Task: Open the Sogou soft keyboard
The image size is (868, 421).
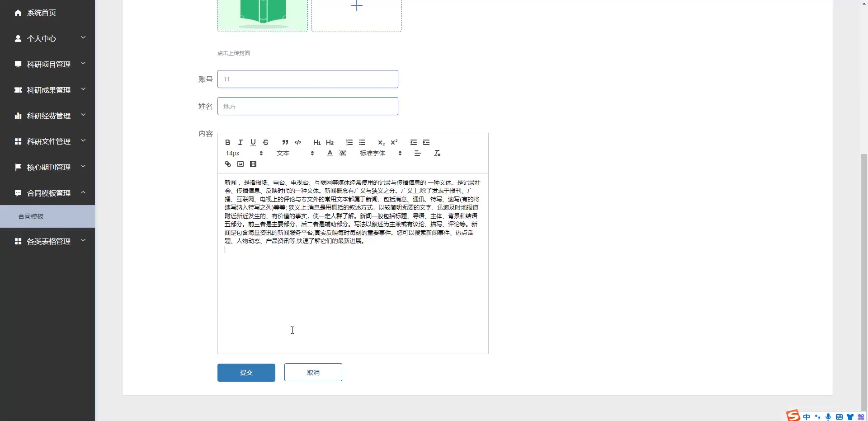Action: [x=839, y=417]
